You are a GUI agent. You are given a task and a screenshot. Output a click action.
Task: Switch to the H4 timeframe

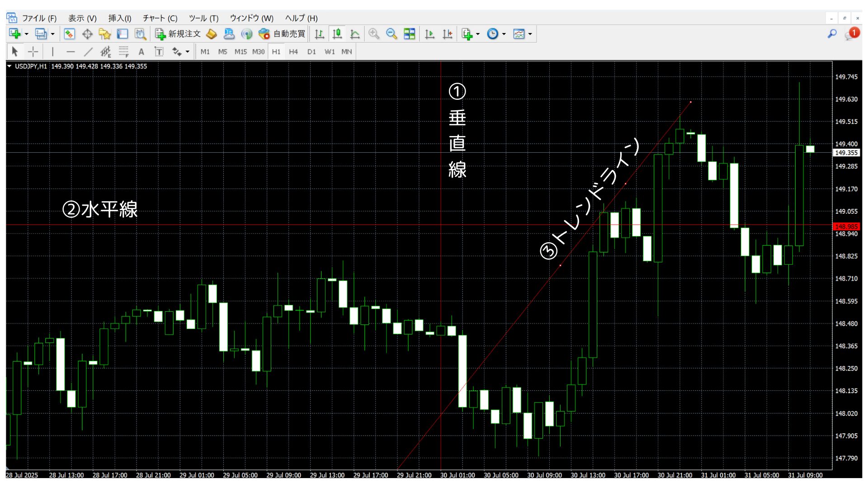pos(293,52)
